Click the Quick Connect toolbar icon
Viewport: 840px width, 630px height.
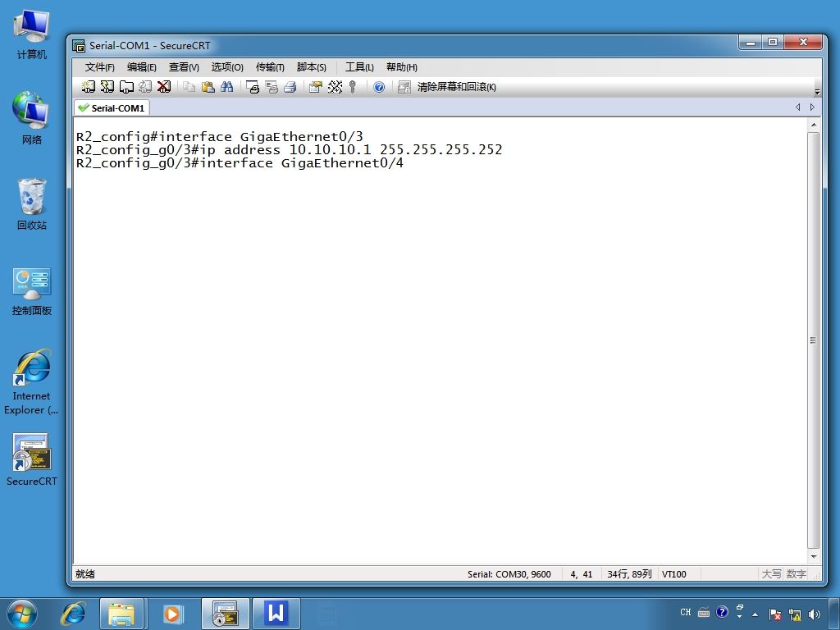(107, 87)
